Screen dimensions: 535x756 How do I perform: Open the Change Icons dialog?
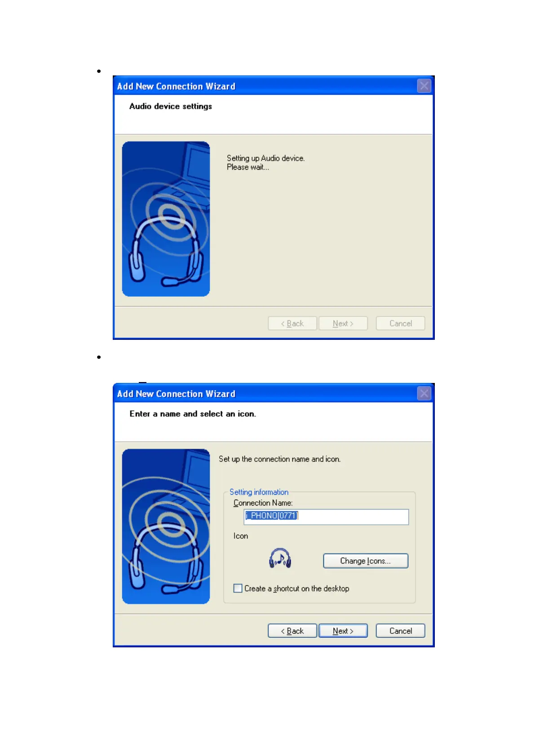click(x=366, y=561)
